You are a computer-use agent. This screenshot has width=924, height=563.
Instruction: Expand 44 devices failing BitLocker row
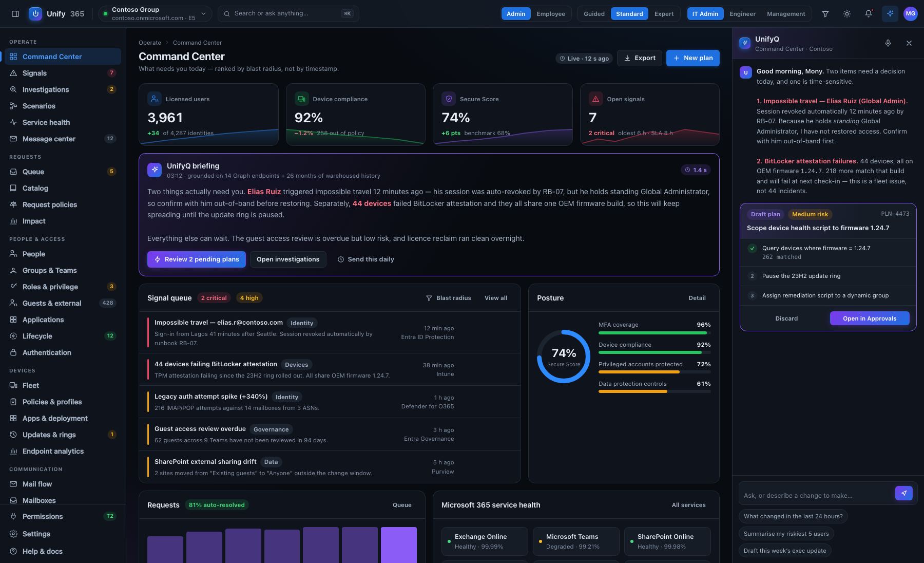330,369
